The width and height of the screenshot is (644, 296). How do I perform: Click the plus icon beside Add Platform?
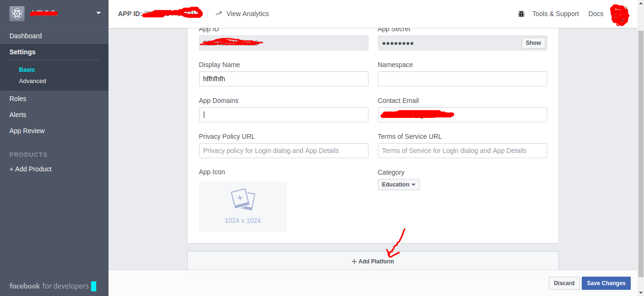click(x=354, y=262)
